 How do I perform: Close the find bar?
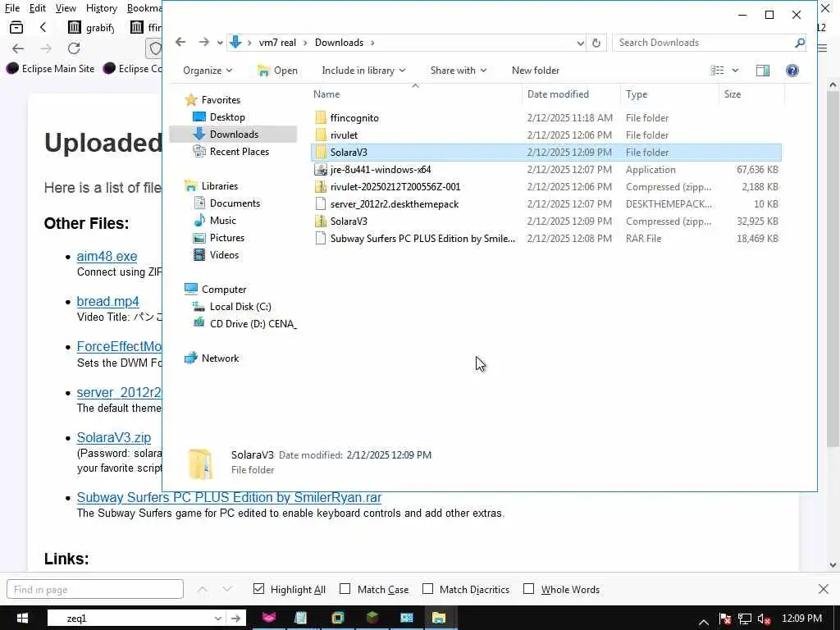click(x=824, y=589)
